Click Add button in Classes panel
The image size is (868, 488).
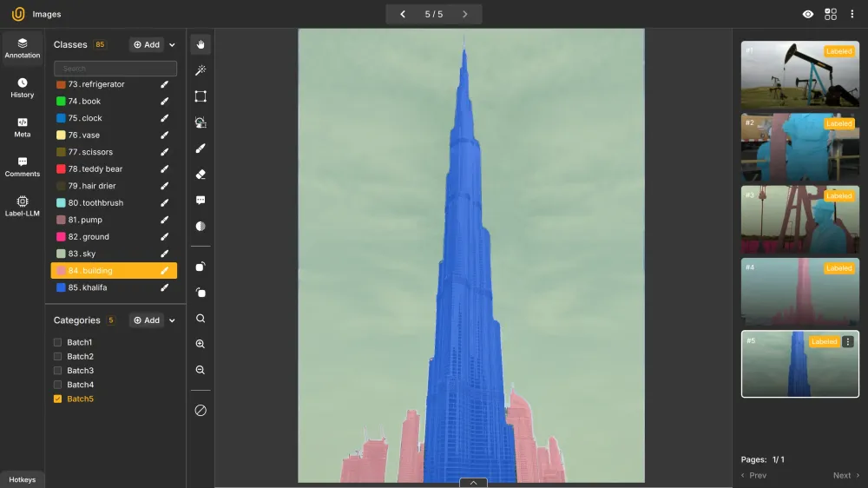tap(147, 45)
